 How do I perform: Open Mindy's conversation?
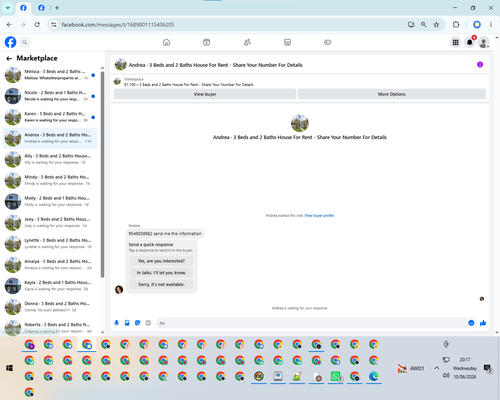point(50,180)
